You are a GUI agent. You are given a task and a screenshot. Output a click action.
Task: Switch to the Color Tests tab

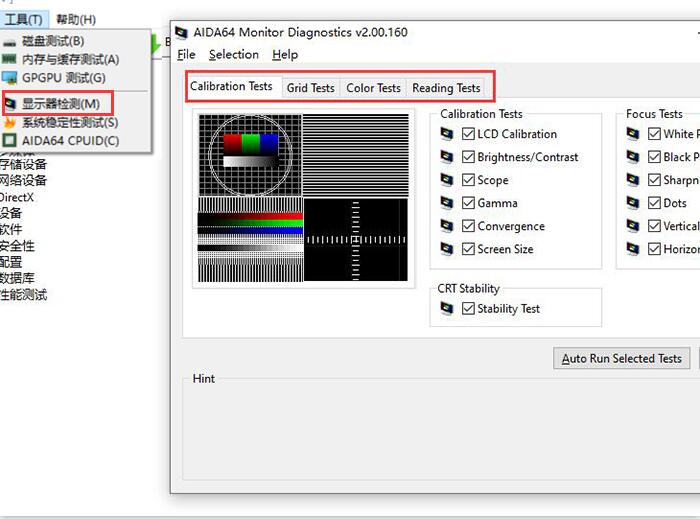click(x=373, y=88)
